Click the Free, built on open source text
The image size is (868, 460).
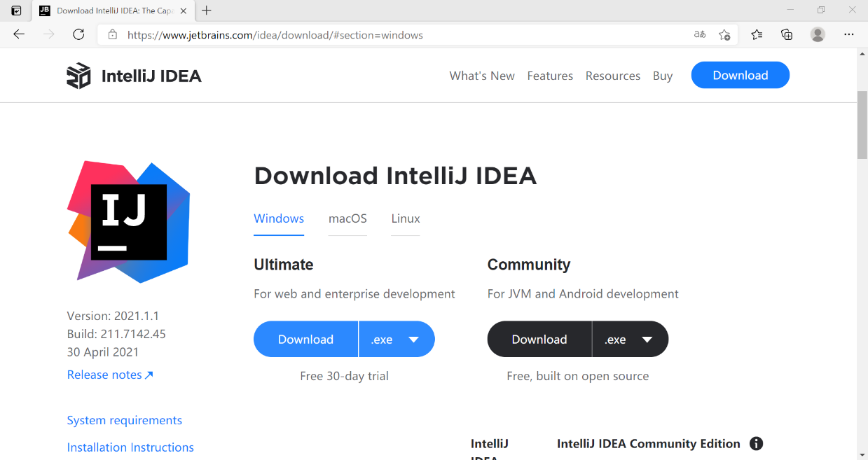(x=578, y=376)
